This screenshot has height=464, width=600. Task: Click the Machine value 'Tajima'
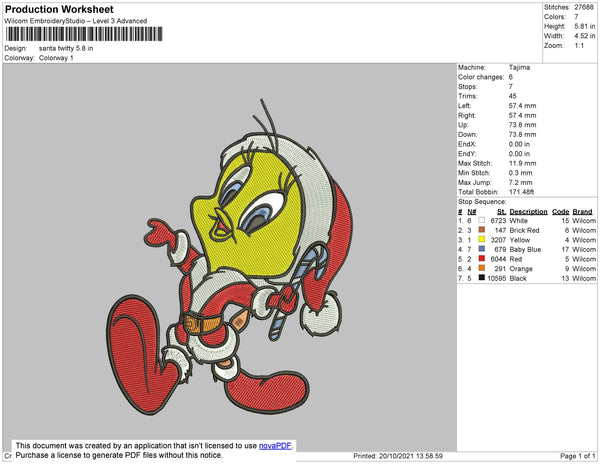tap(519, 67)
